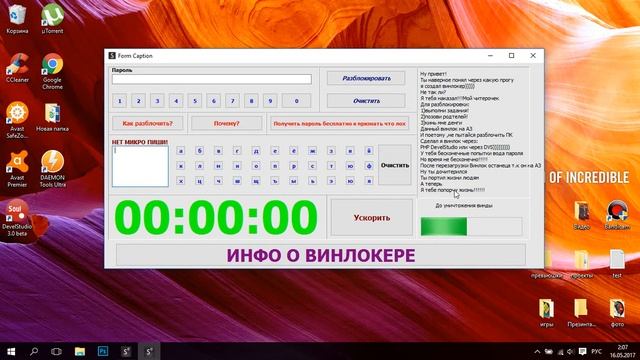Click the letter key й

point(369,151)
